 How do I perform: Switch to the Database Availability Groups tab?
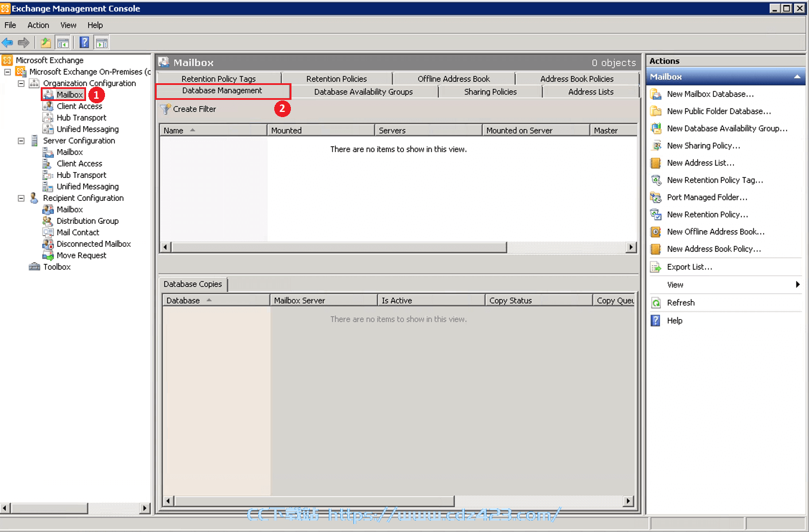point(364,92)
